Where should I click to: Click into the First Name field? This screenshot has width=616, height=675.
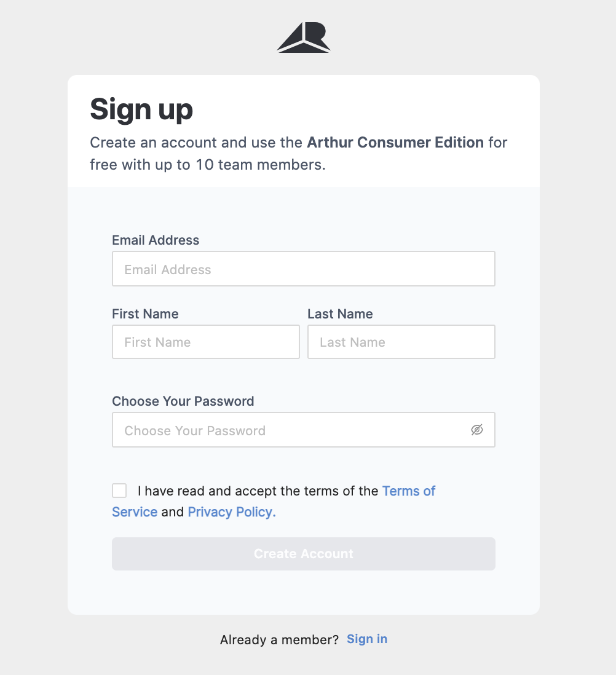205,342
